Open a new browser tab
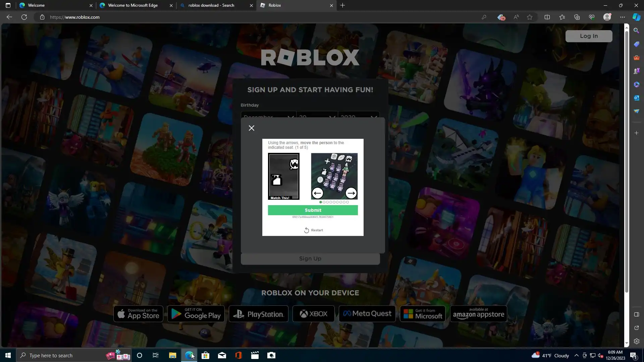Viewport: 644px width, 362px height. 342,5
